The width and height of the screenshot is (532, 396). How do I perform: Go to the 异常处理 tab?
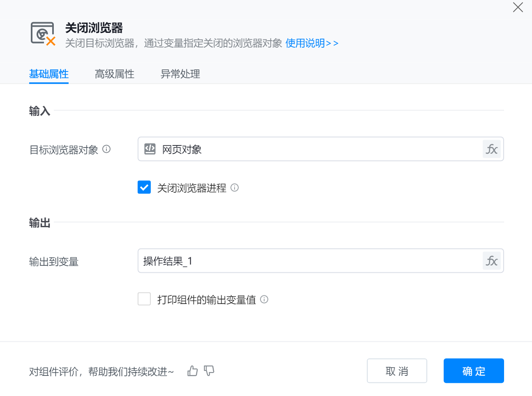pyautogui.click(x=180, y=74)
